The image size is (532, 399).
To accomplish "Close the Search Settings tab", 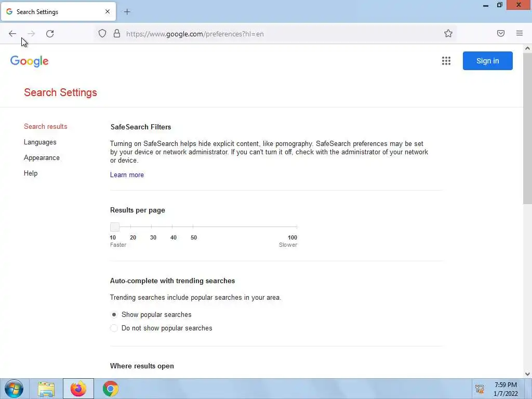I will coord(108,11).
